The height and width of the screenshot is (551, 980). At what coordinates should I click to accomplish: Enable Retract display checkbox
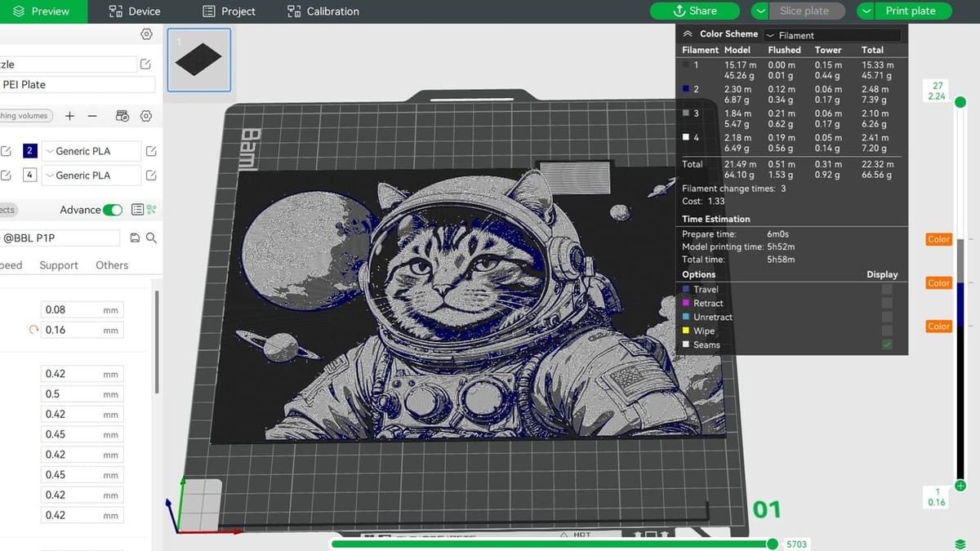(887, 303)
